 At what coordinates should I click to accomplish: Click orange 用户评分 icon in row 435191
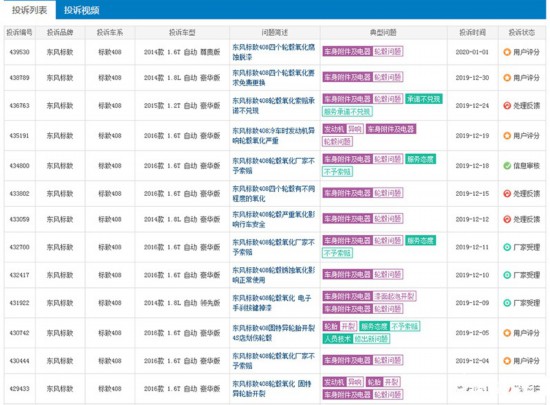[507, 135]
